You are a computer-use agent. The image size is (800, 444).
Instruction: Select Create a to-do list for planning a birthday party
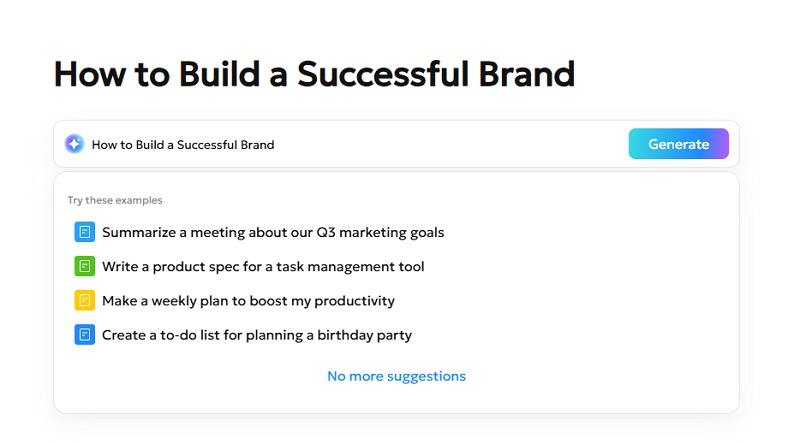point(257,334)
